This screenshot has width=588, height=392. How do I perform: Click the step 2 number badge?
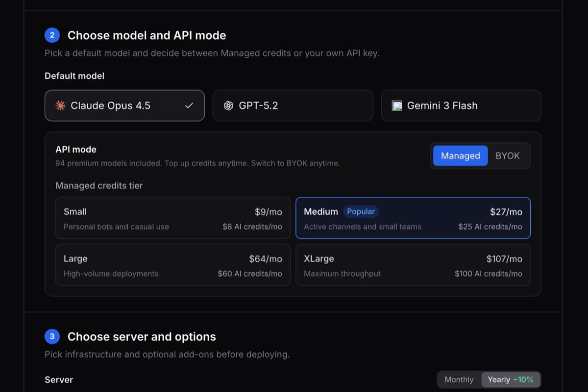52,35
